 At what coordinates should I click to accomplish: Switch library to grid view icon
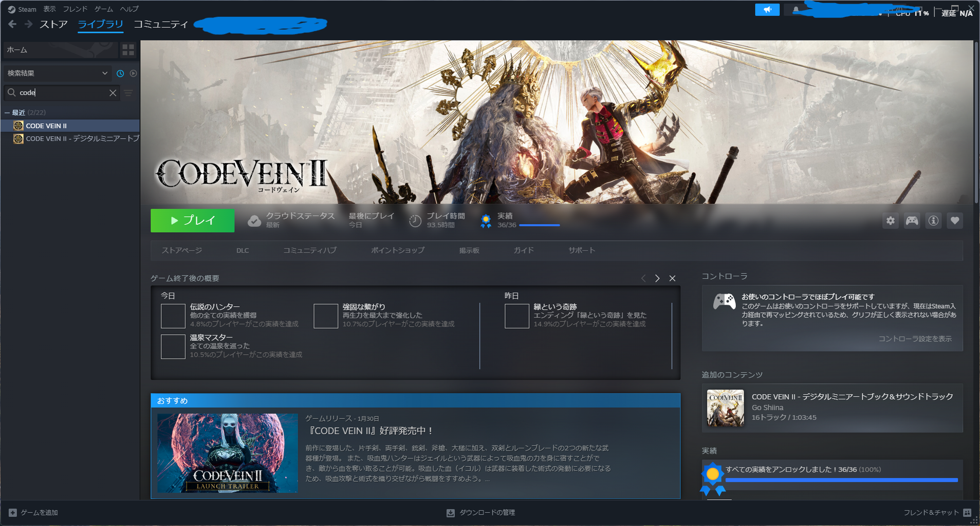click(128, 50)
